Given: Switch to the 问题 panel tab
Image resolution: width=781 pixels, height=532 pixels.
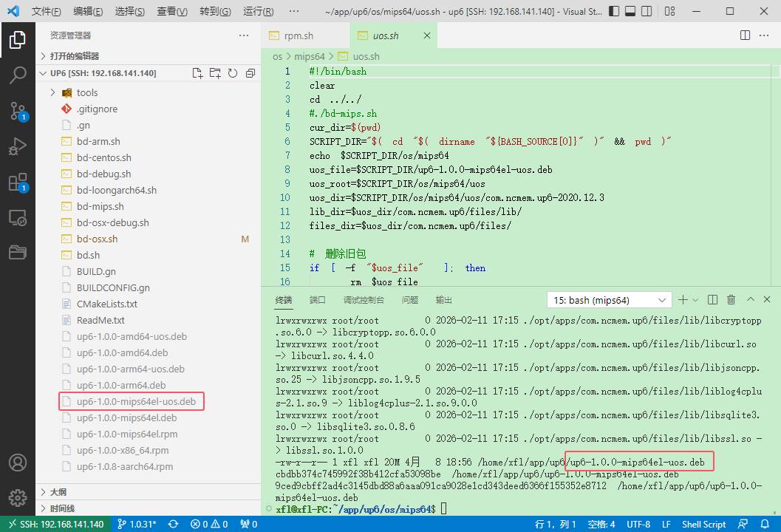Looking at the screenshot, I should point(409,300).
